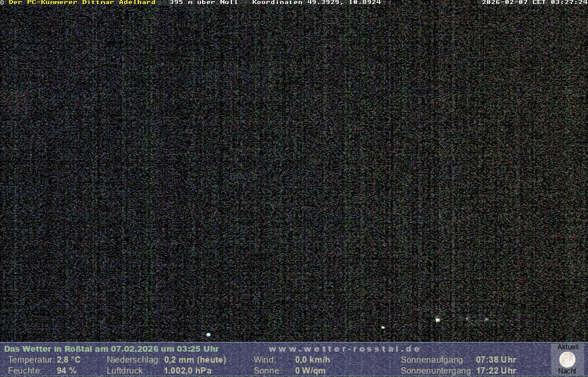Click the brightest light dot at bottom right
The height and width of the screenshot is (377, 588).
pos(438,320)
